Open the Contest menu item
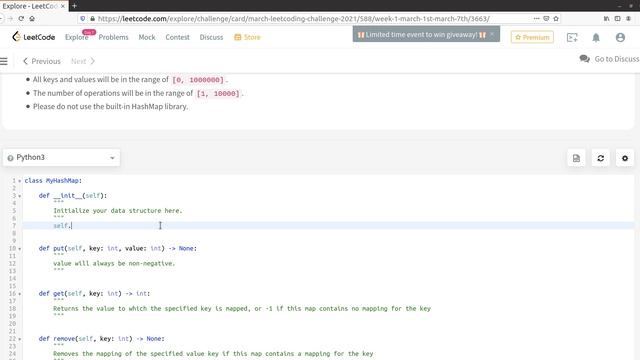Image resolution: width=640 pixels, height=360 pixels. tap(178, 37)
